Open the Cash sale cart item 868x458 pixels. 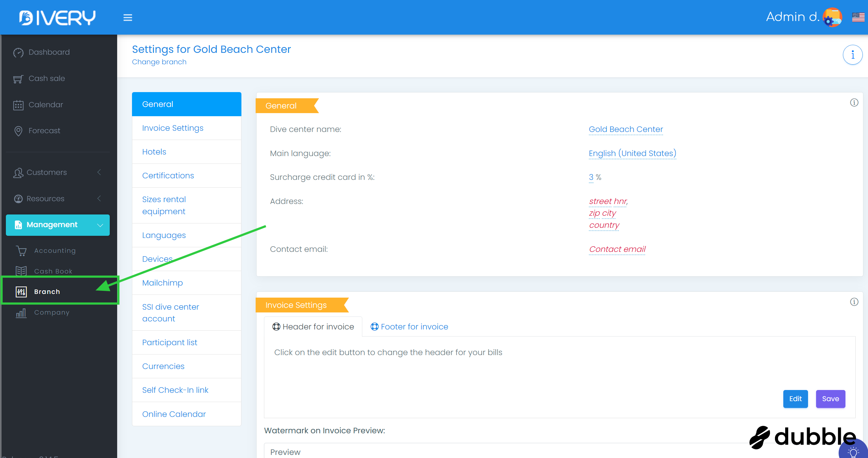(46, 78)
